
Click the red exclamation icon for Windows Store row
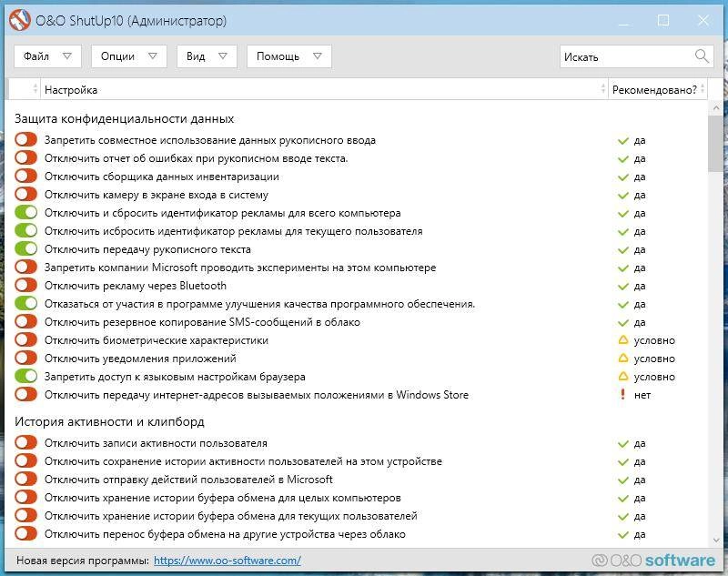tap(623, 395)
